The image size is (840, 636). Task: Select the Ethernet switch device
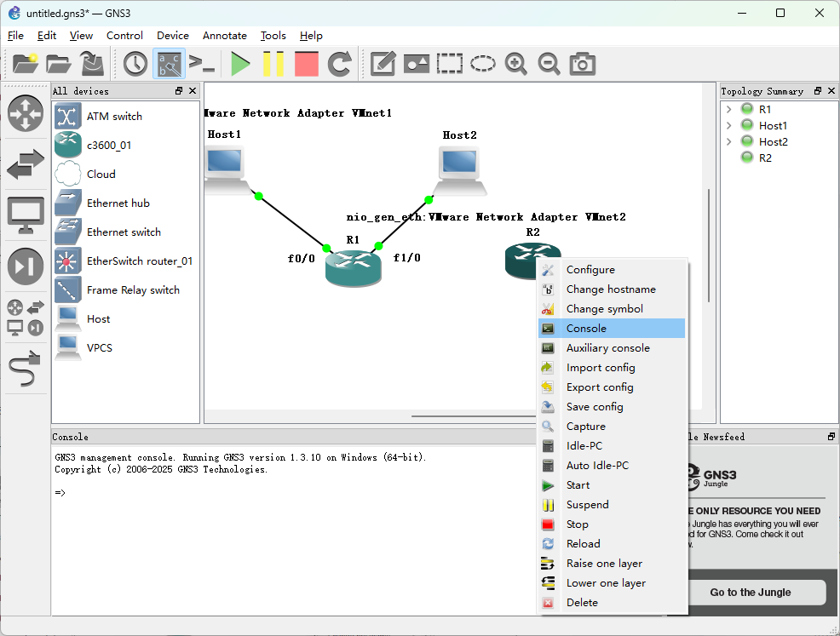click(x=125, y=232)
